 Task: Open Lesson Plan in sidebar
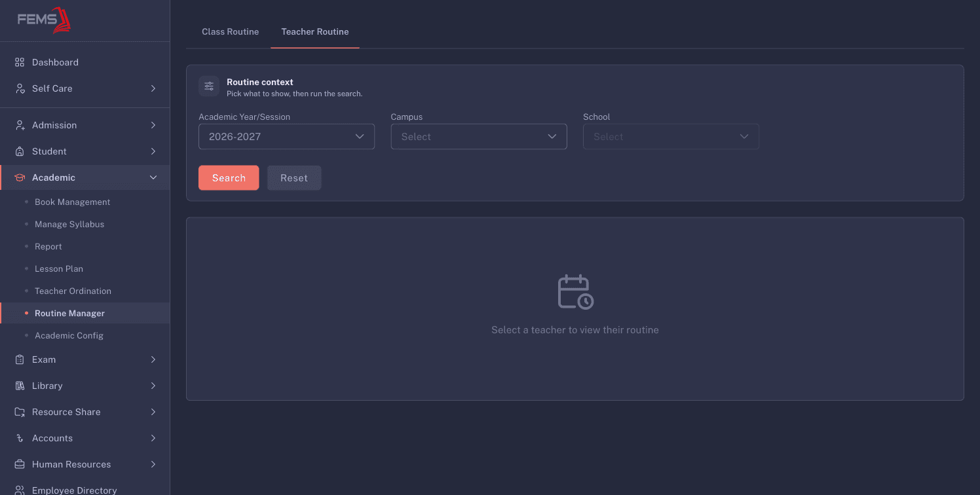pos(59,269)
